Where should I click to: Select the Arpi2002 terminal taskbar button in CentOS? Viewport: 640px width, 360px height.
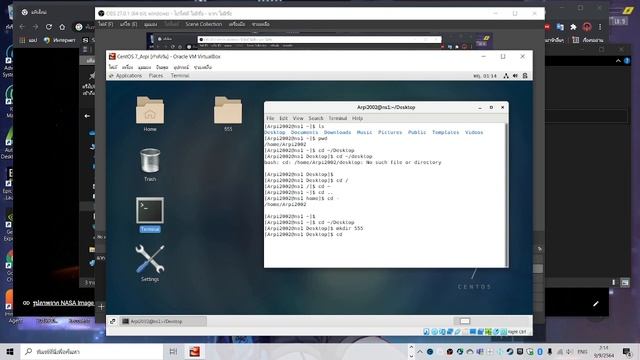[x=163, y=322]
